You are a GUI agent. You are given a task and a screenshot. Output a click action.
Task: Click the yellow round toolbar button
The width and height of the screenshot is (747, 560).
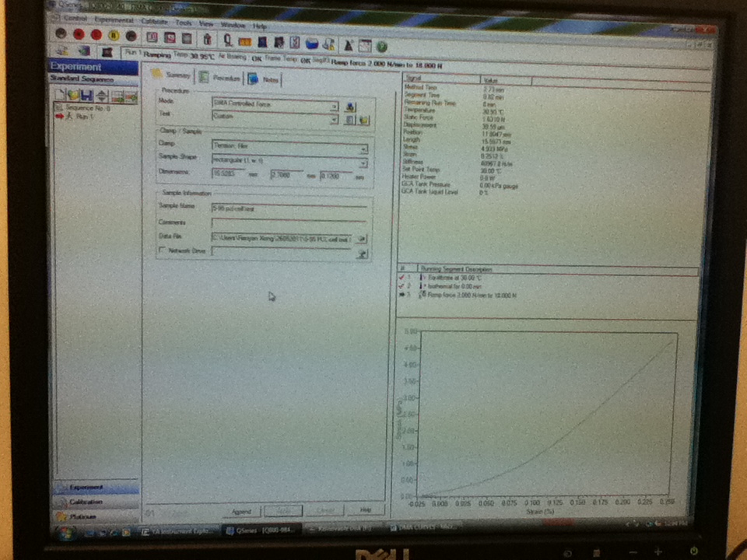pyautogui.click(x=114, y=36)
